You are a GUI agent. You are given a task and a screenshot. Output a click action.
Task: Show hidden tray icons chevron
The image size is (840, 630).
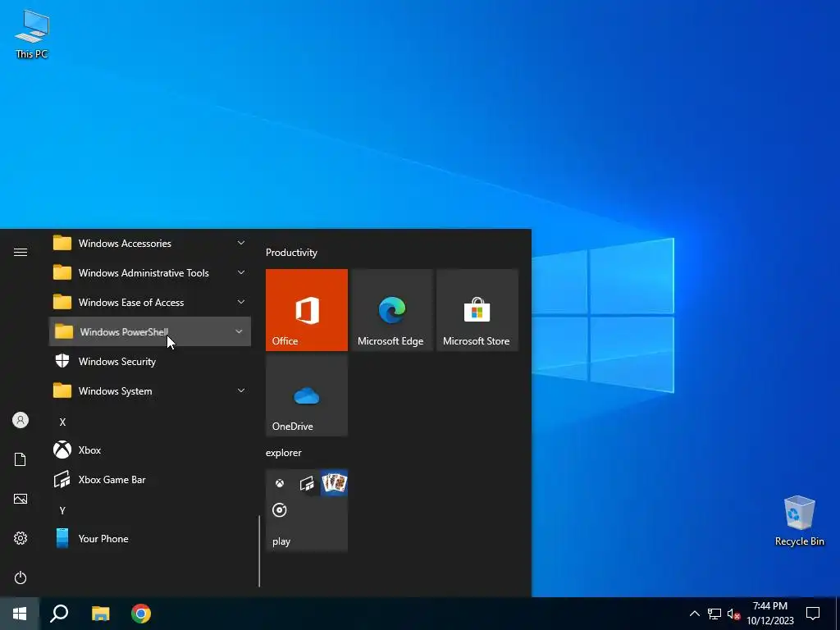click(694, 614)
